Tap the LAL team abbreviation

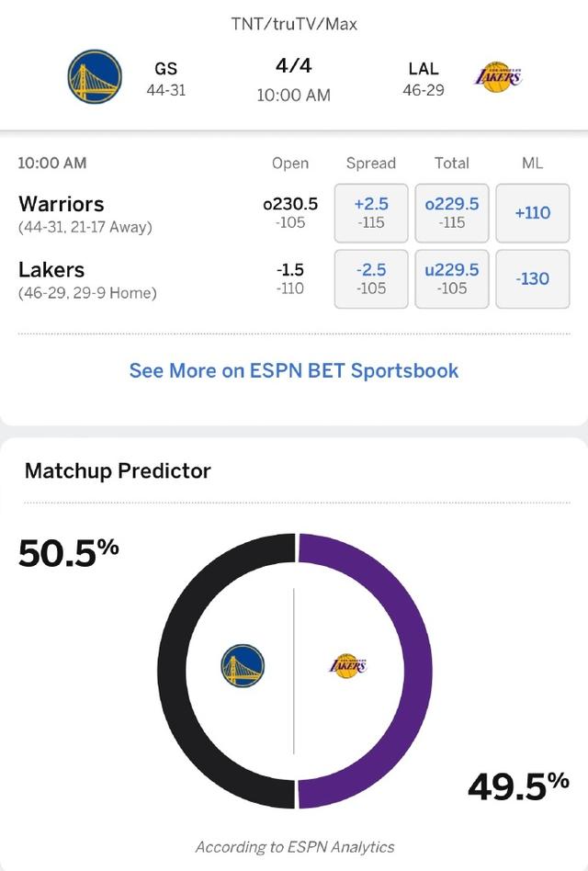pyautogui.click(x=424, y=69)
